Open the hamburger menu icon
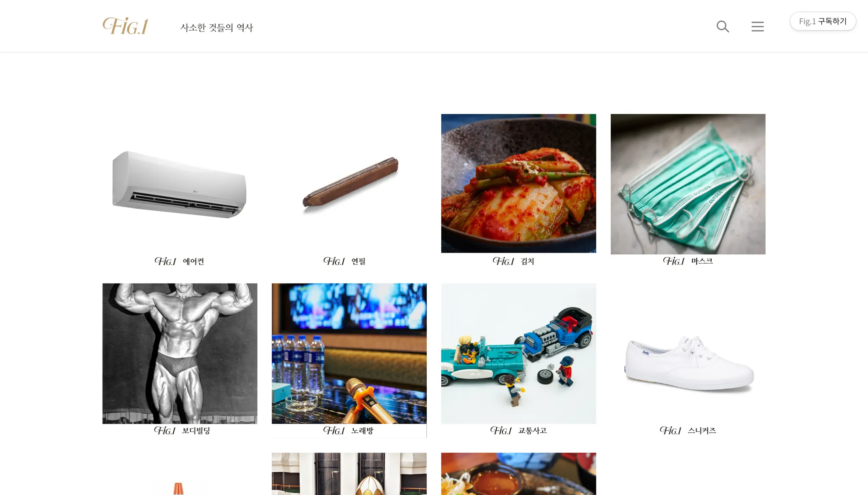Screen dimensions: 868x495 757,26
